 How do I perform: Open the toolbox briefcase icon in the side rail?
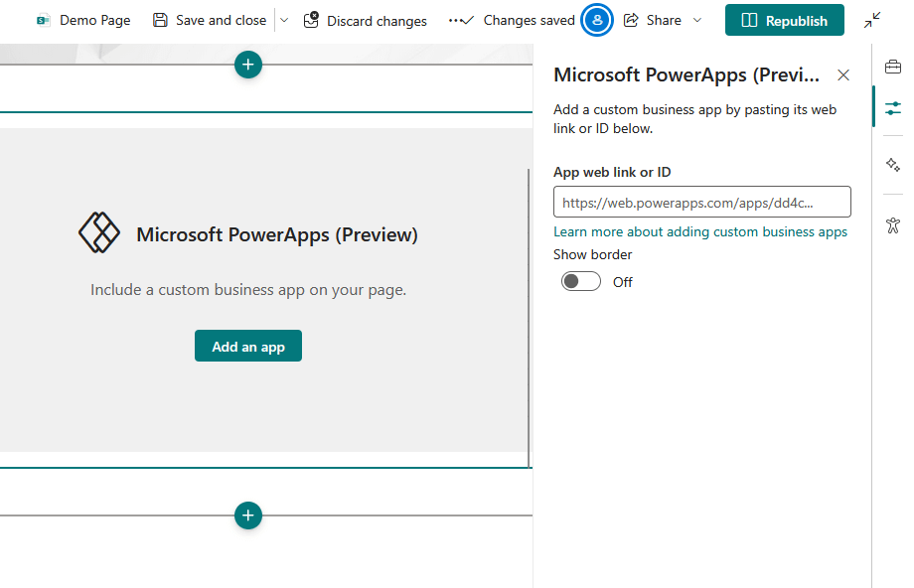coord(892,67)
